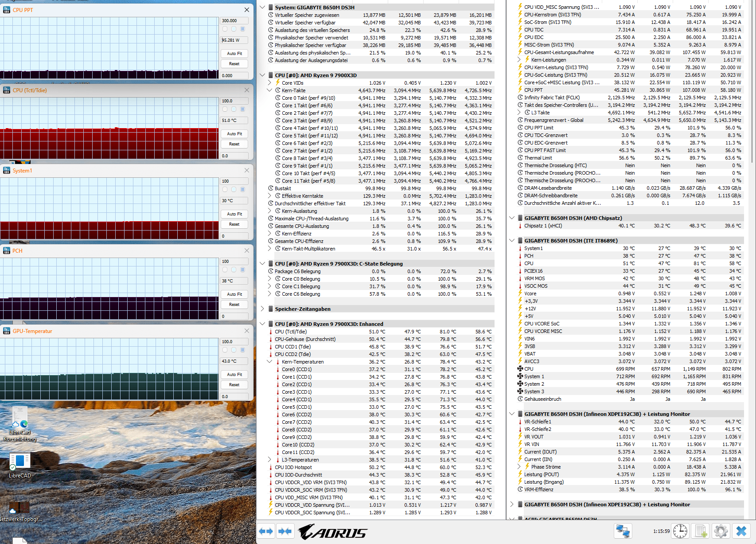756x544 pixels.
Task: Click chip icon beside System: GIGABYTE B650M DS3H
Action: click(x=271, y=8)
